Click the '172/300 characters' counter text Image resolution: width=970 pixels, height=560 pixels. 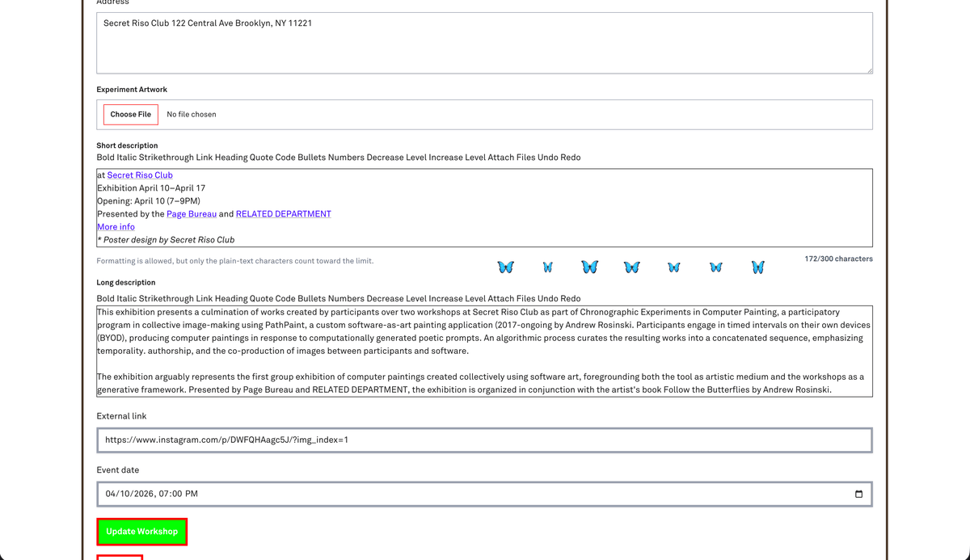point(839,259)
